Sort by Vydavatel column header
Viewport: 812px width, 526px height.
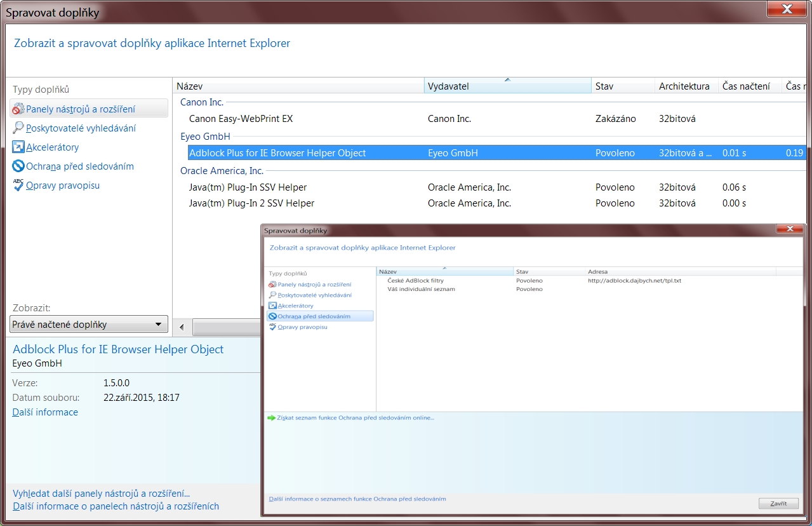click(508, 86)
